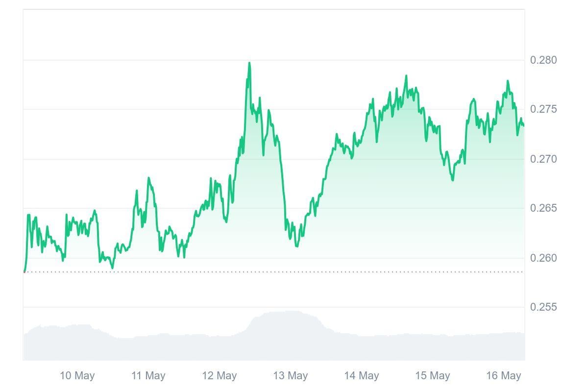
Task: Click the 0.275 price axis label
Action: pos(543,109)
